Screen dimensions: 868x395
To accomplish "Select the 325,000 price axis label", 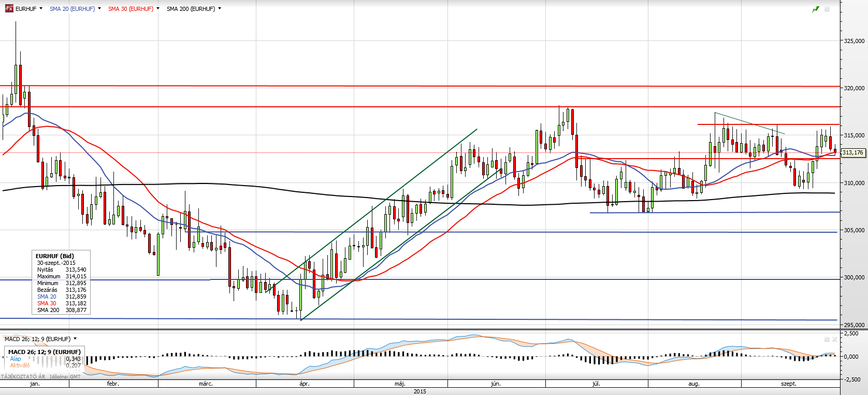I will point(854,41).
